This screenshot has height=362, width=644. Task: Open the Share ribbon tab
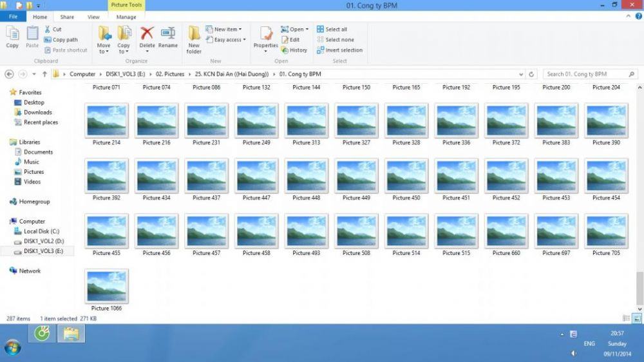click(67, 17)
